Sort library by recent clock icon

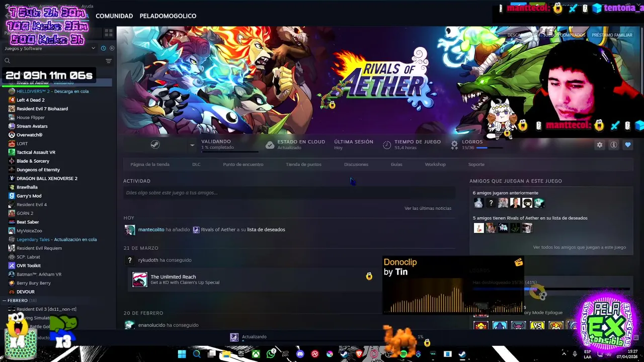tap(103, 48)
